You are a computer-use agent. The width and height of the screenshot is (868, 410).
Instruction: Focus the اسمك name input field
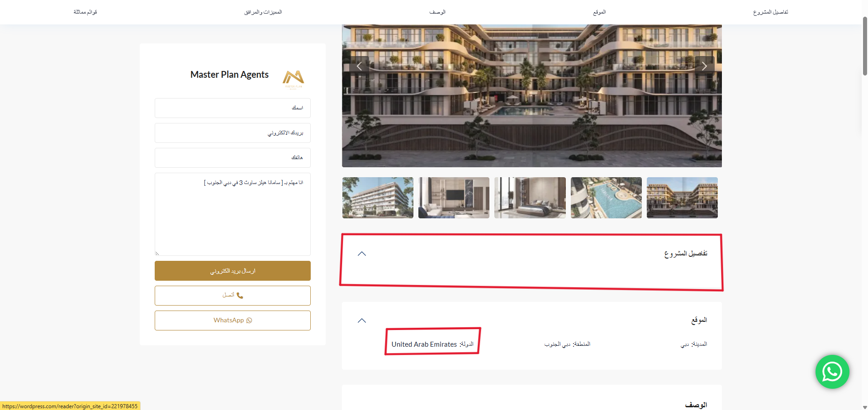[232, 108]
